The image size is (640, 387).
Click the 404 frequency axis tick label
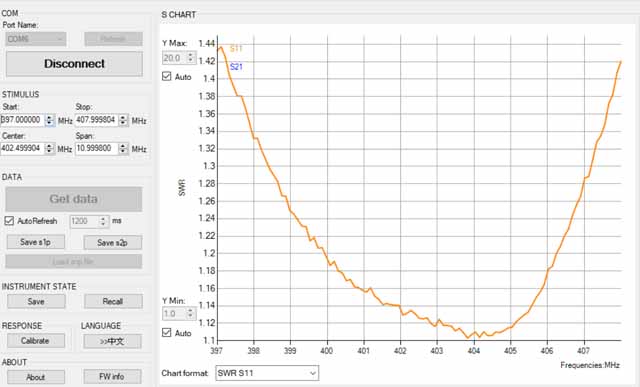(x=473, y=351)
